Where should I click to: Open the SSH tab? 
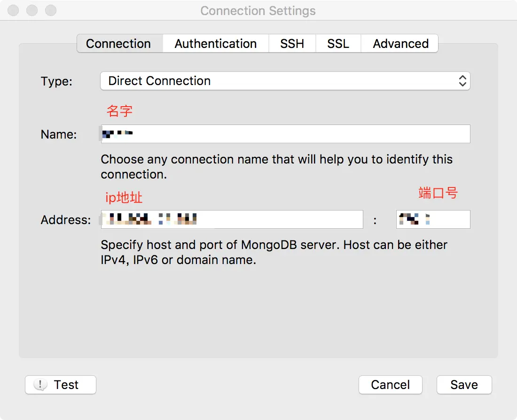[292, 44]
